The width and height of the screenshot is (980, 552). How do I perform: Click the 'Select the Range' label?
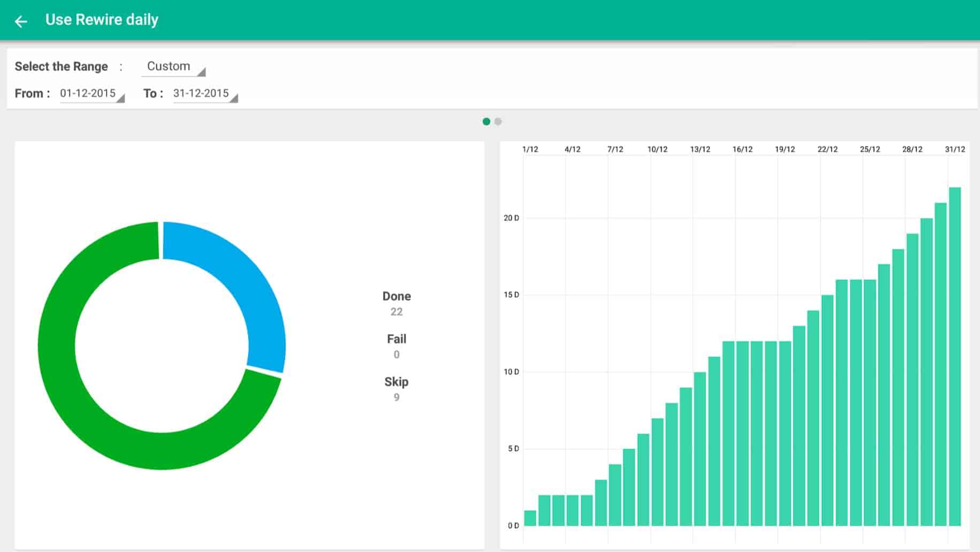tap(62, 66)
